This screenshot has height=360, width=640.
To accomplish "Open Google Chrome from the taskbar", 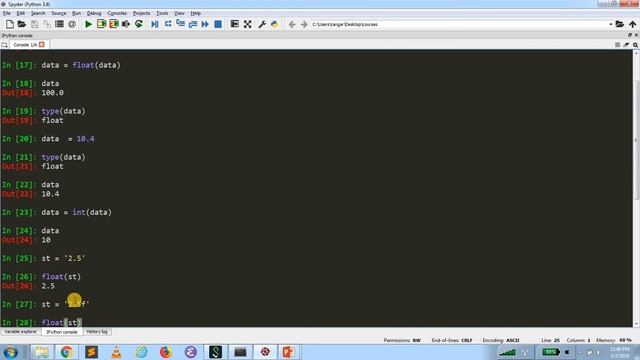I will pyautogui.click(x=66, y=352).
